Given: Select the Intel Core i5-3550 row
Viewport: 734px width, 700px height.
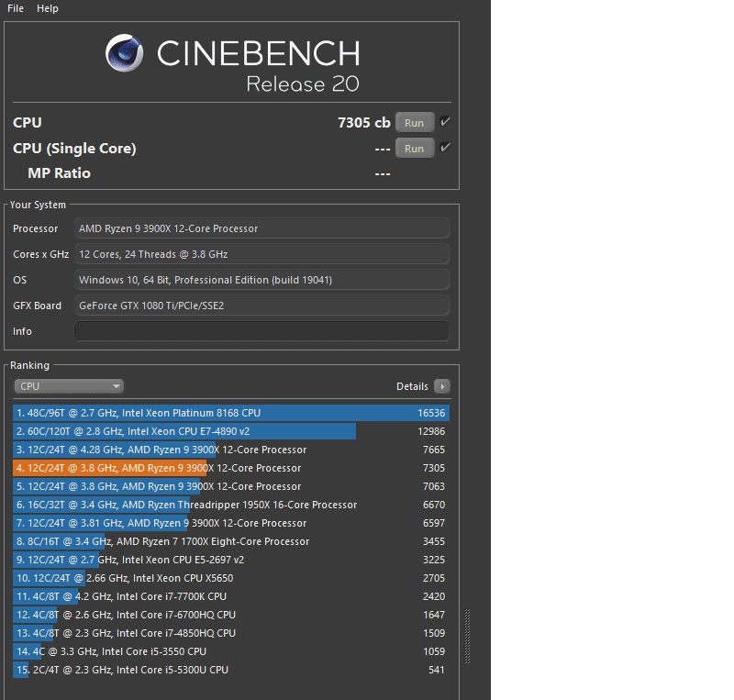Looking at the screenshot, I should tap(231, 651).
